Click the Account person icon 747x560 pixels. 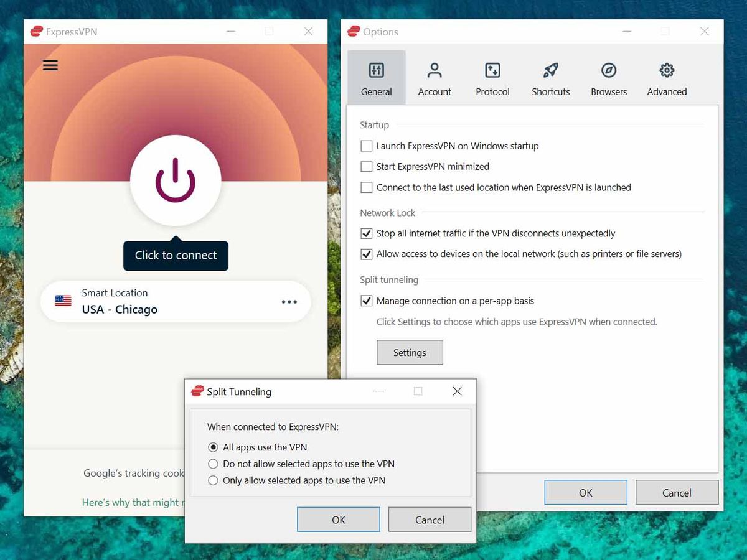point(434,71)
